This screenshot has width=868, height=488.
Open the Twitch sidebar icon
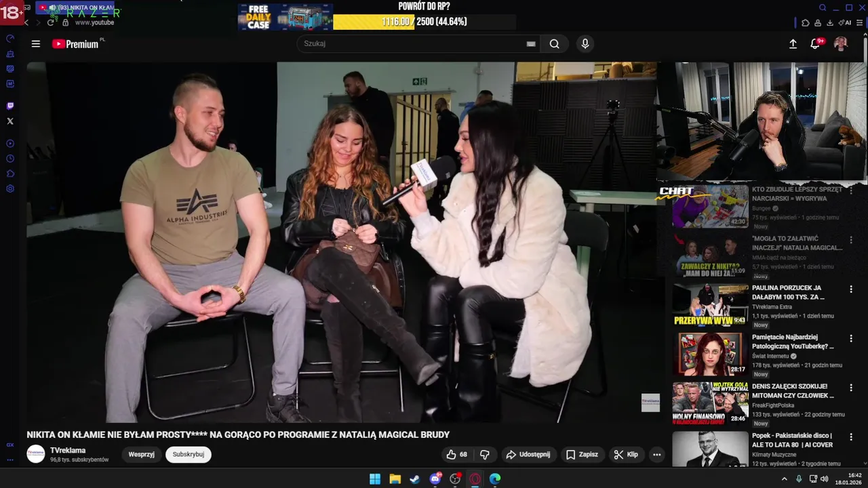tap(10, 106)
